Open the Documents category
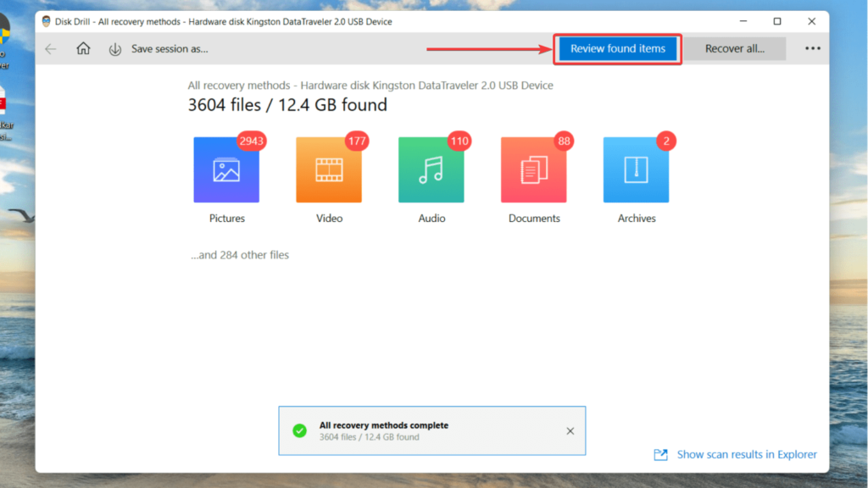Viewport: 868px width, 488px height. pos(533,169)
